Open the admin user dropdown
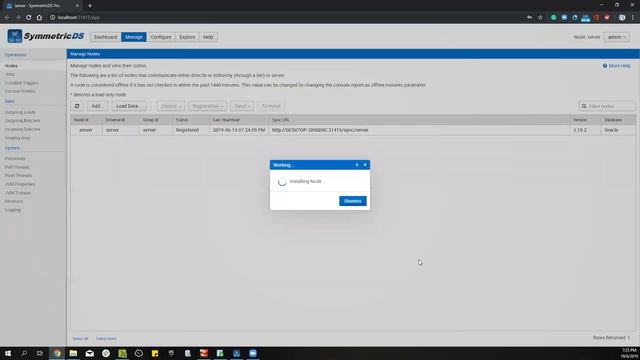 tap(616, 37)
